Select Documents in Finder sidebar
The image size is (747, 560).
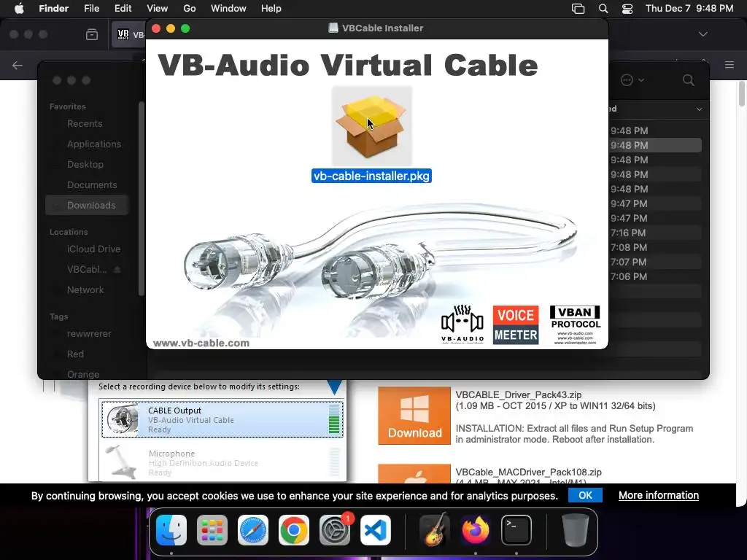click(92, 185)
